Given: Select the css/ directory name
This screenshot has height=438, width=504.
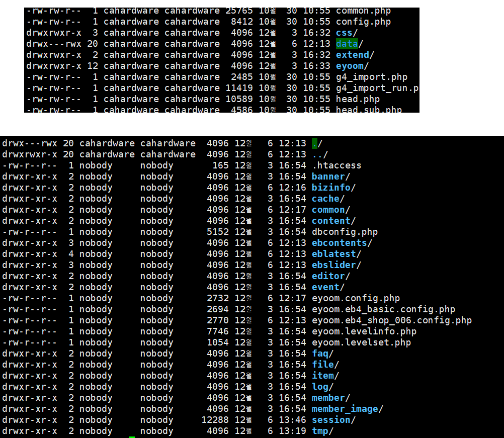Looking at the screenshot, I should click(347, 33).
